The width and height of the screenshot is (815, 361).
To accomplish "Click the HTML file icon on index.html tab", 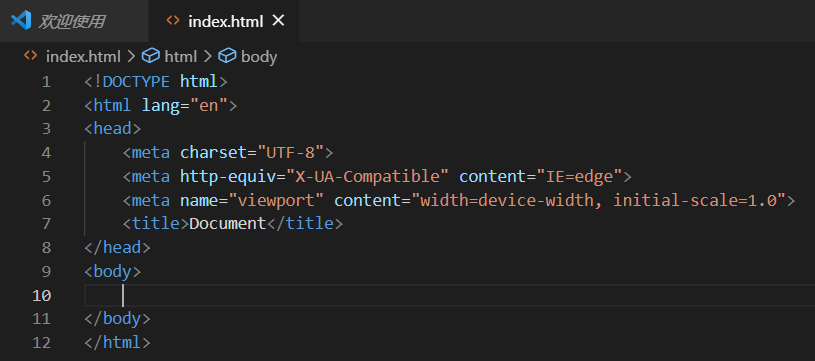I will click(x=173, y=21).
